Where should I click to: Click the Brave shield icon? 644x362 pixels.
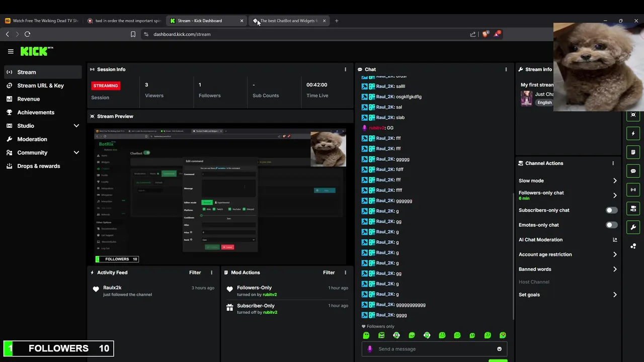pos(485,34)
